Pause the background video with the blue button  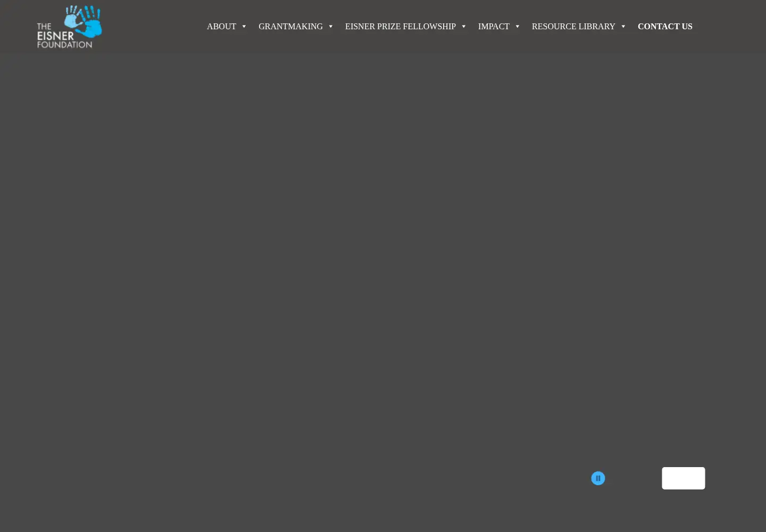pyautogui.click(x=598, y=478)
